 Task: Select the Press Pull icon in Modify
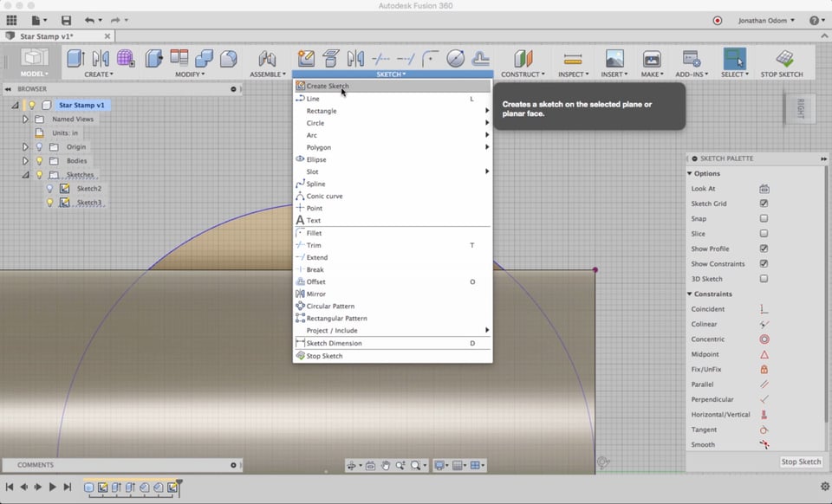[x=154, y=58]
